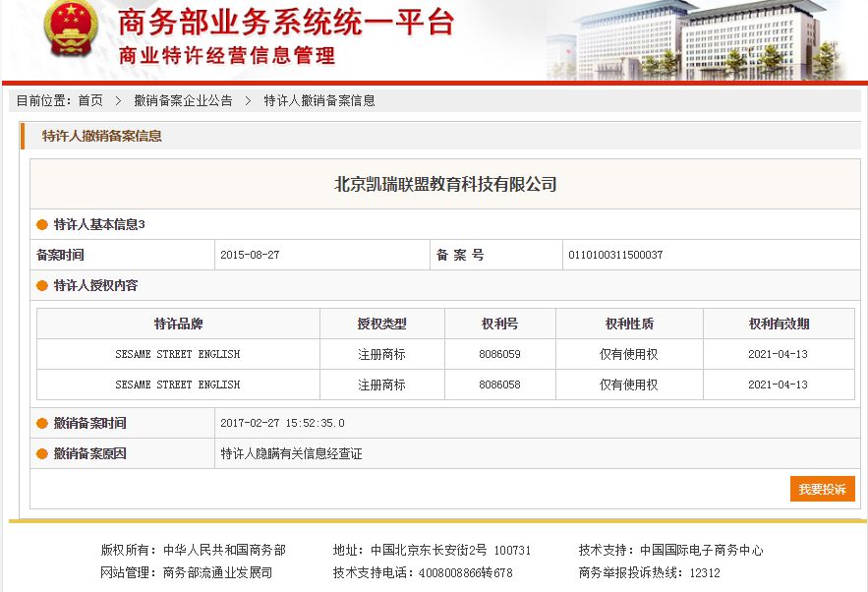Click the 商务部业务系统统一平台 header title
Screen dimensions: 868x592
click(x=285, y=23)
